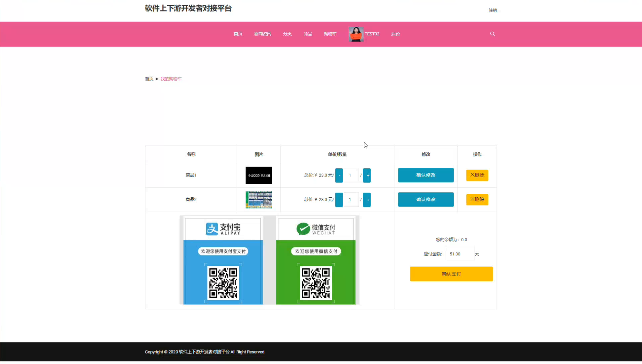Delete 商品1 from the cart

[x=477, y=175]
